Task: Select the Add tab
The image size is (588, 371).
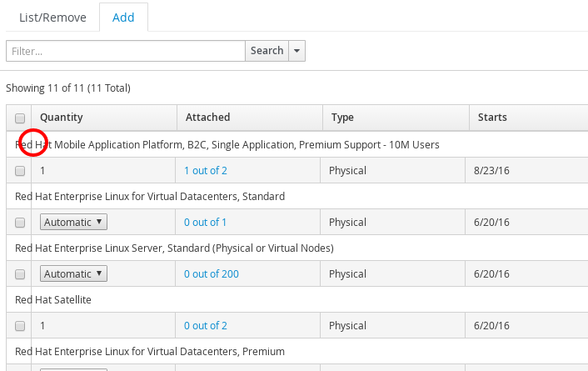Action: [x=123, y=18]
